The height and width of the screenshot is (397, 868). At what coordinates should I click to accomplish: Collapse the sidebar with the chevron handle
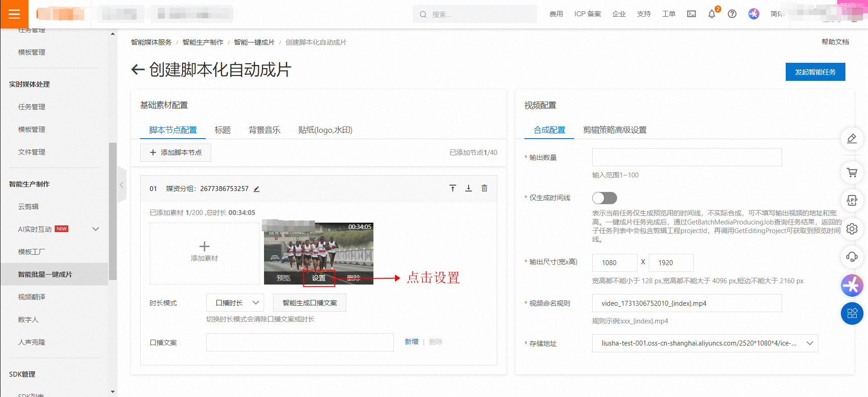(x=122, y=185)
